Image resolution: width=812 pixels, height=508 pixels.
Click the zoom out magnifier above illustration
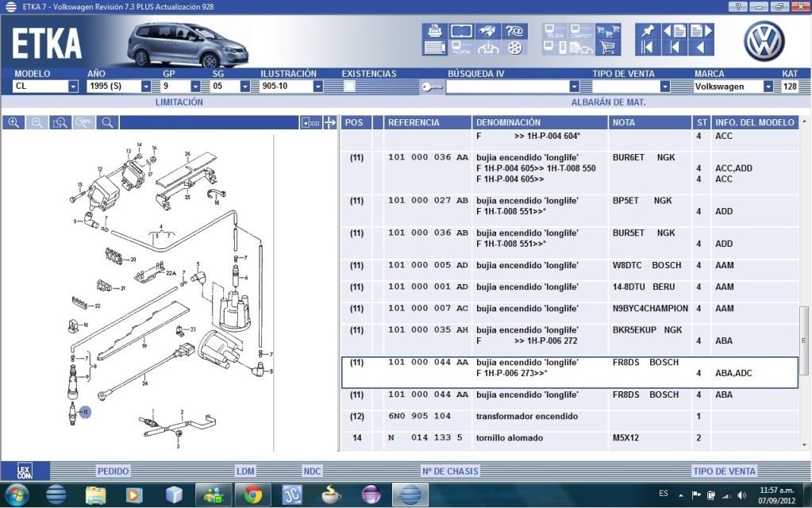(37, 123)
